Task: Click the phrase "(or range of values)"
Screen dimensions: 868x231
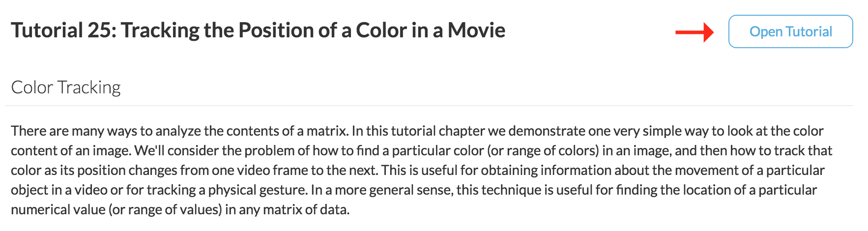Action: coord(165,209)
